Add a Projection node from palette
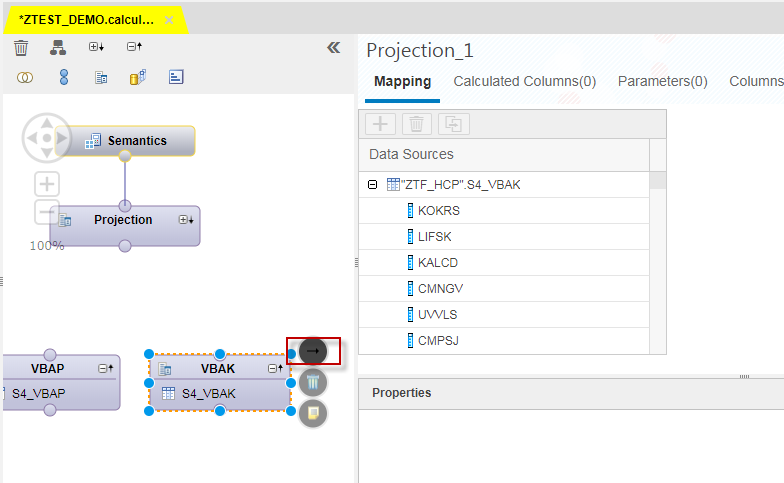Screen dimensions: 784x483 pyautogui.click(x=101, y=78)
